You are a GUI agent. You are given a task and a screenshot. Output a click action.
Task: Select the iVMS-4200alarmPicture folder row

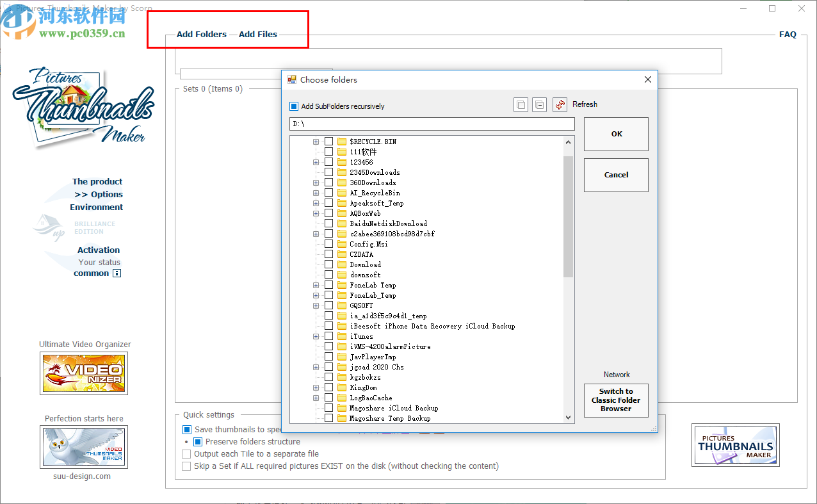pyautogui.click(x=390, y=346)
